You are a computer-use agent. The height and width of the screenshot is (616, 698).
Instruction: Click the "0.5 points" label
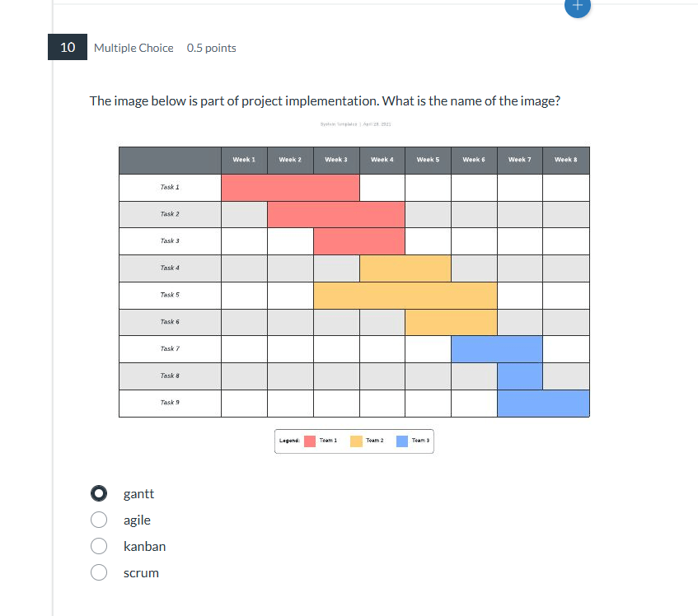pos(212,48)
